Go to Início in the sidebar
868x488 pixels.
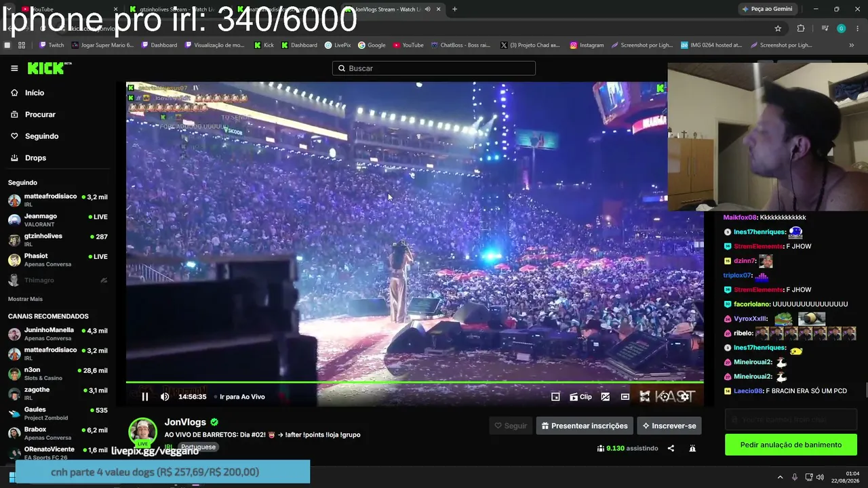(34, 93)
